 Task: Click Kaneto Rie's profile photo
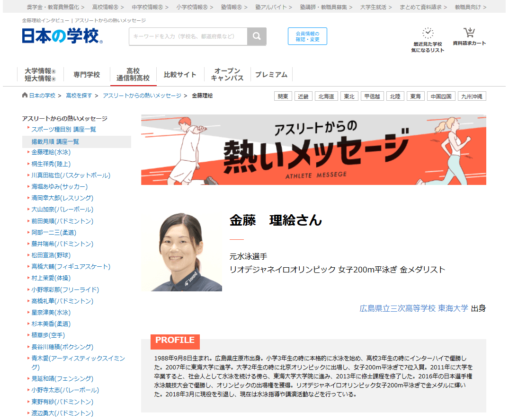coord(181,251)
